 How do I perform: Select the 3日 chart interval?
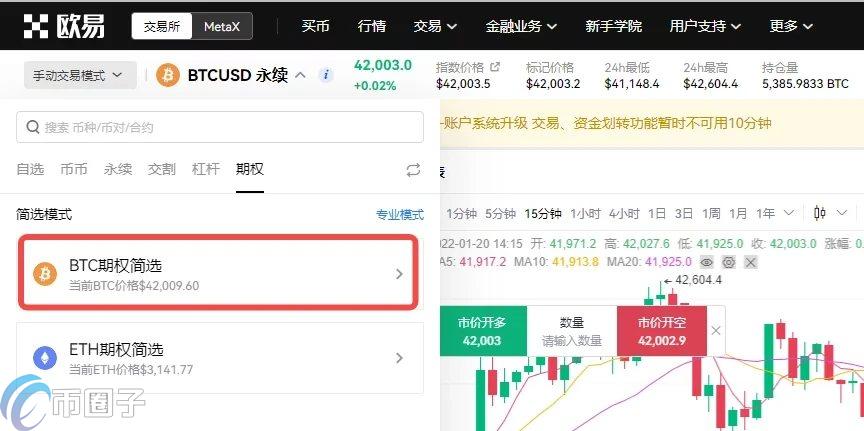[684, 213]
